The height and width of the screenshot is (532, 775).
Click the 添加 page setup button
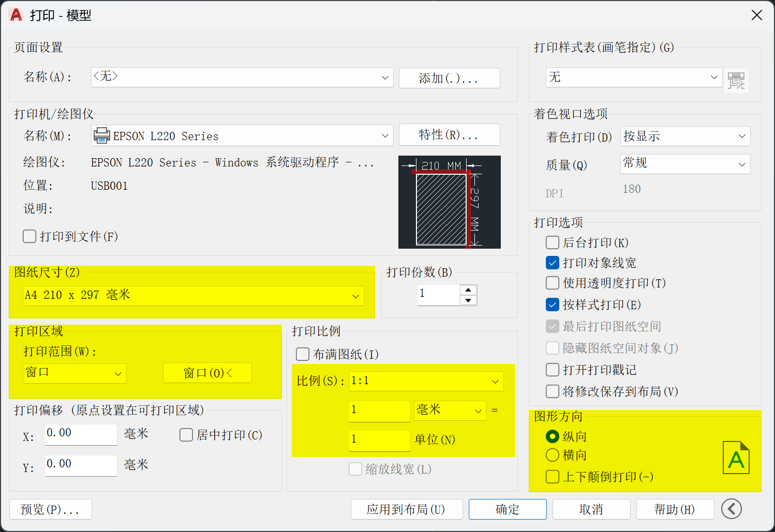coord(450,78)
